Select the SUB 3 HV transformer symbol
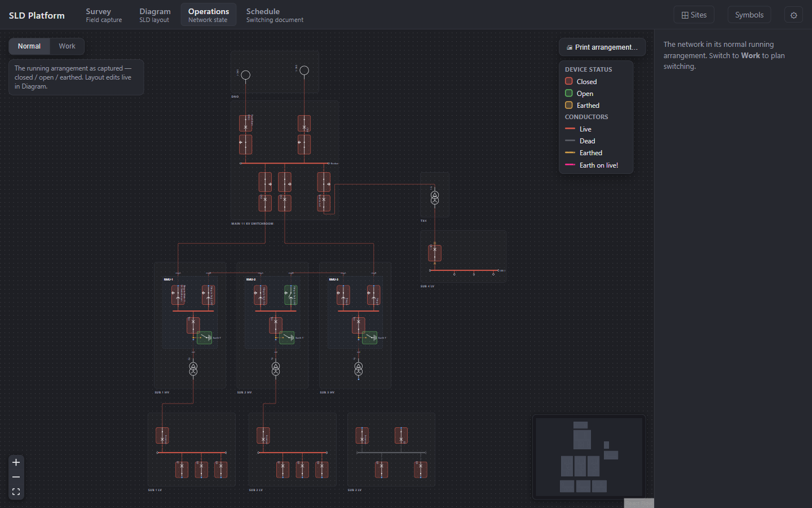 pyautogui.click(x=359, y=369)
